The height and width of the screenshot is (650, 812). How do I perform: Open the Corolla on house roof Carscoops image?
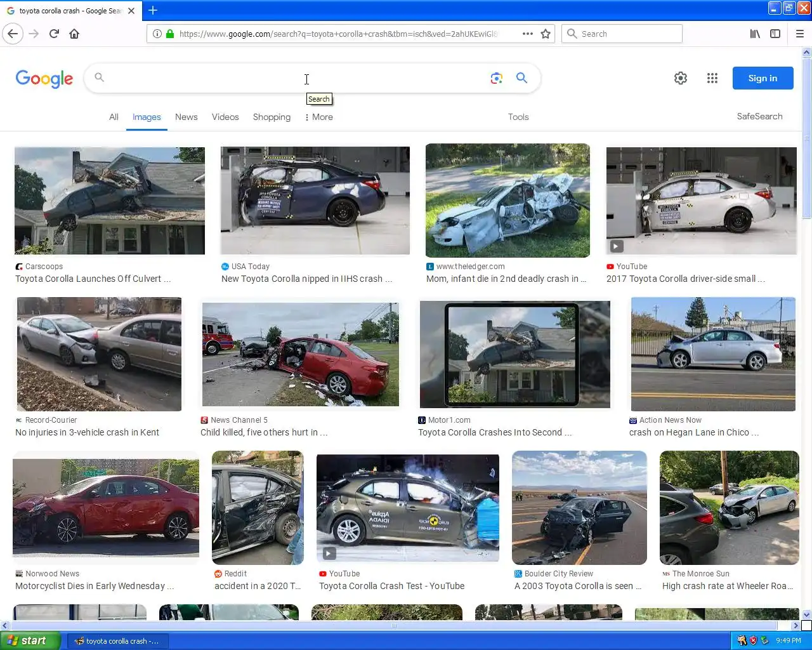coord(110,201)
